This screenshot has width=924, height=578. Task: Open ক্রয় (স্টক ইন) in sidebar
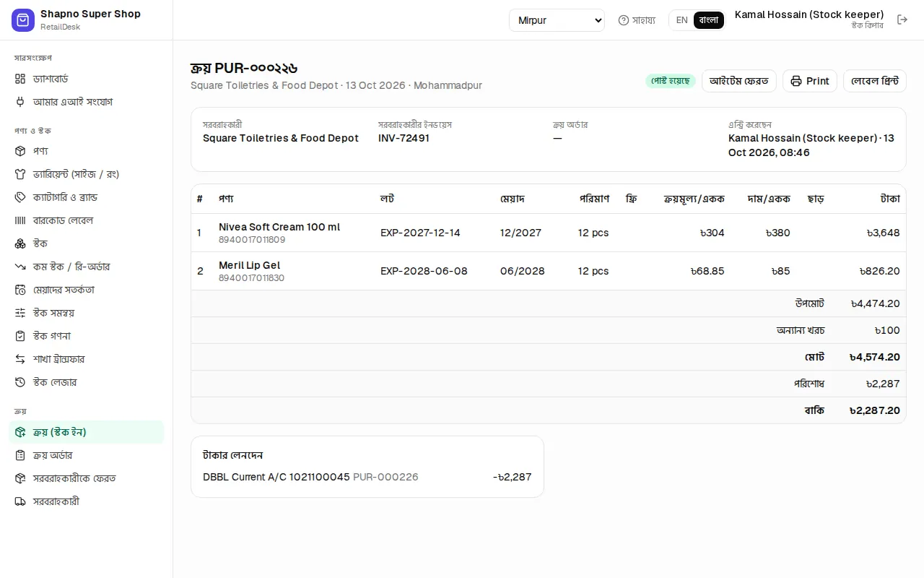click(87, 432)
